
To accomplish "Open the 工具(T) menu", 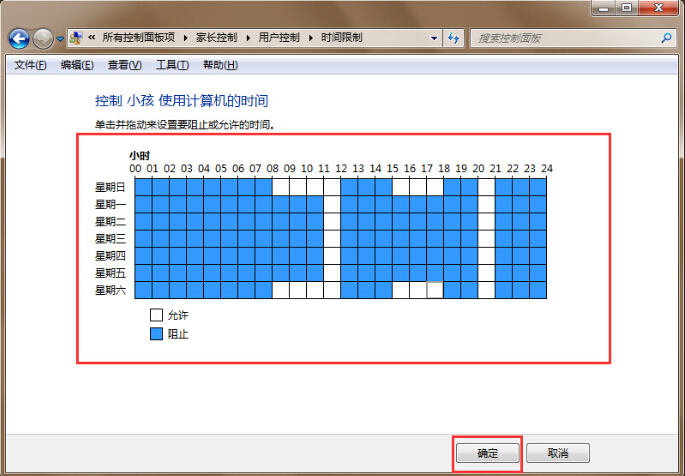I will tap(172, 65).
